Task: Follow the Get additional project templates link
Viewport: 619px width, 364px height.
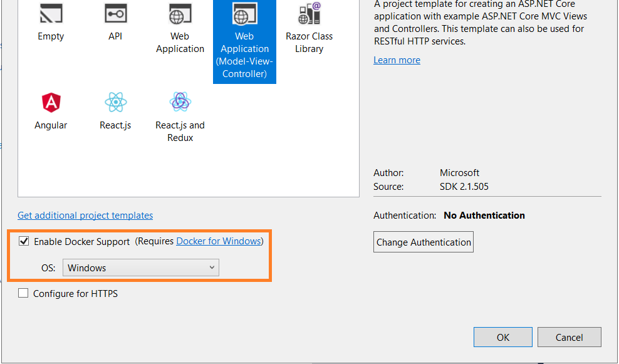Action: [85, 215]
